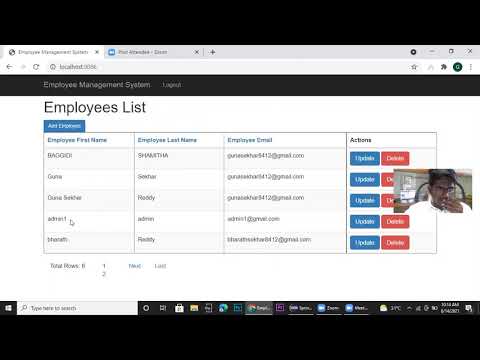Screen dimensions: 480x360
Task: Delete the bharath employee row
Action: point(395,243)
